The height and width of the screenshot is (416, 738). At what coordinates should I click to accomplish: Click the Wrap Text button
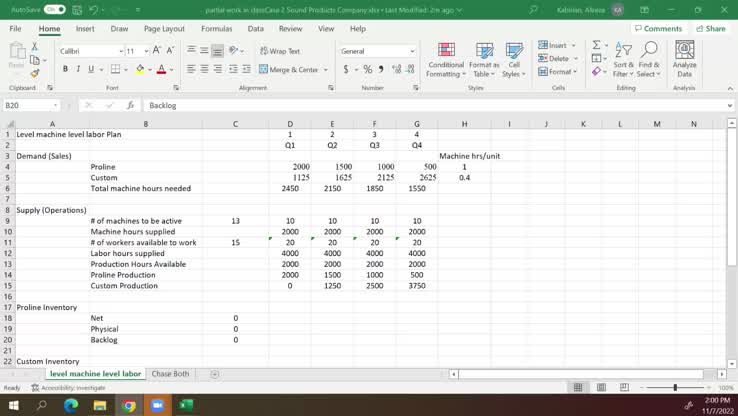(280, 51)
